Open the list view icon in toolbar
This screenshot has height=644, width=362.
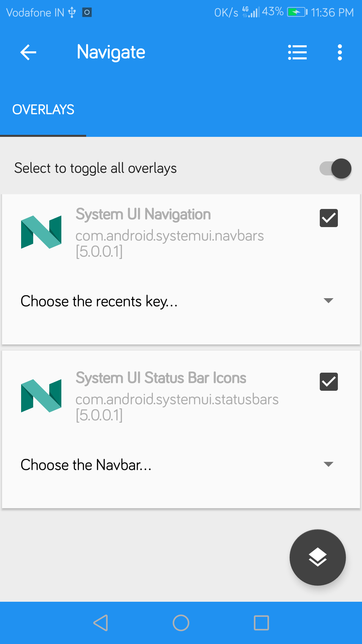click(x=297, y=52)
